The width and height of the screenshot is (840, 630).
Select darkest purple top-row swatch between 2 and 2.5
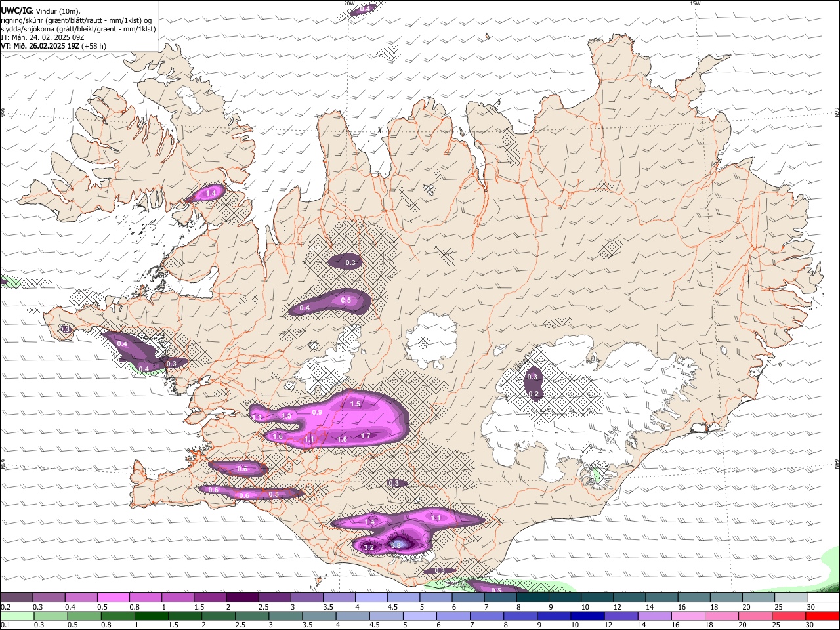pos(242,597)
